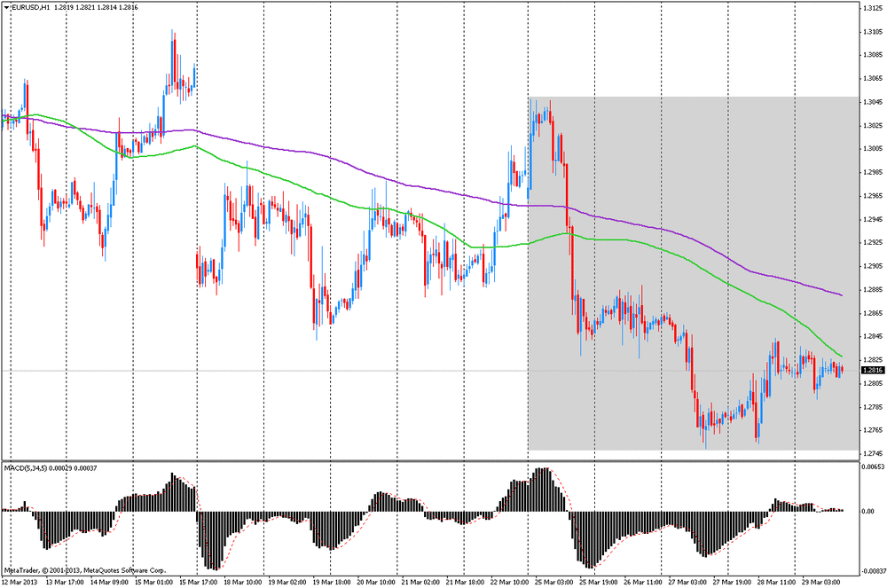Click the 1.3105 price axis label

click(874, 32)
